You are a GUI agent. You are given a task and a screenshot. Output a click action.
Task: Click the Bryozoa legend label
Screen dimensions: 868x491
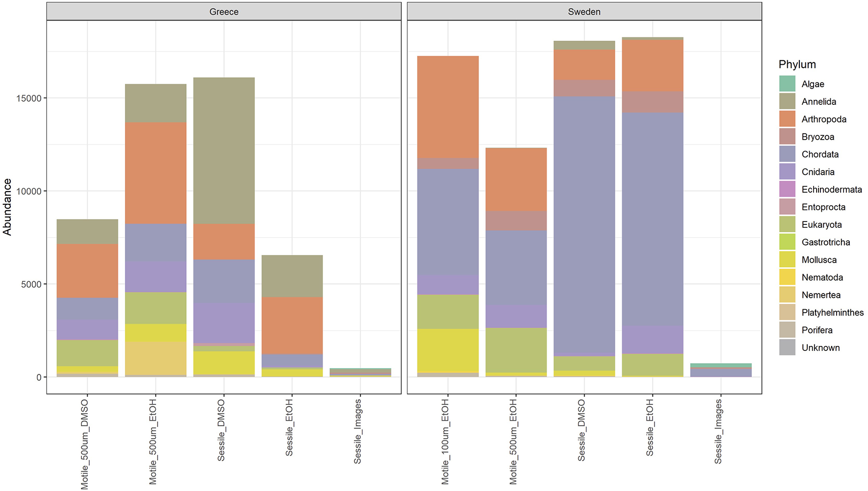(818, 137)
